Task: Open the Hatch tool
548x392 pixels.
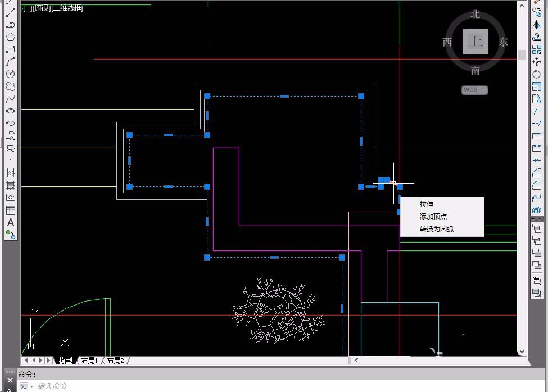Action: (11, 173)
